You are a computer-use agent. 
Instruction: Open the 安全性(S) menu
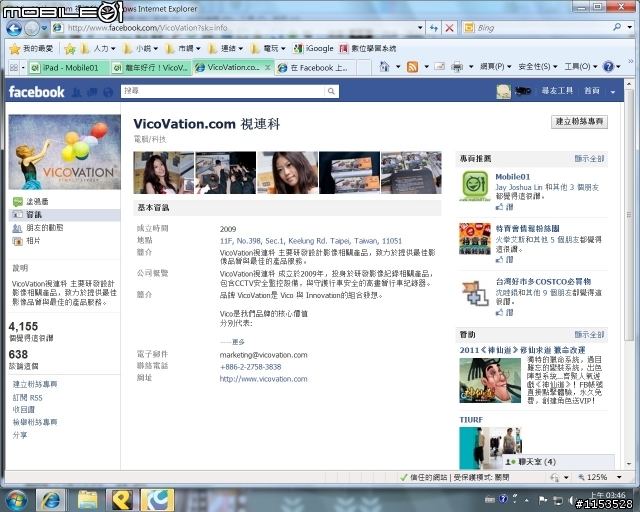538,67
